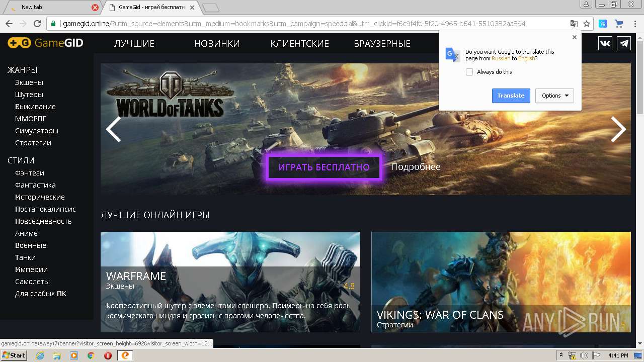Select Выживание genre
This screenshot has height=362, width=644.
coord(35,107)
